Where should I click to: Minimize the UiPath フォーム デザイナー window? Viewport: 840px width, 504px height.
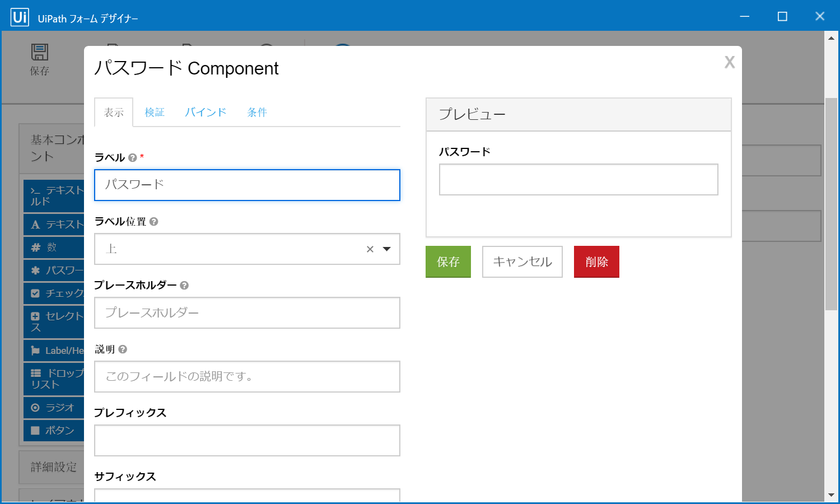[x=745, y=16]
